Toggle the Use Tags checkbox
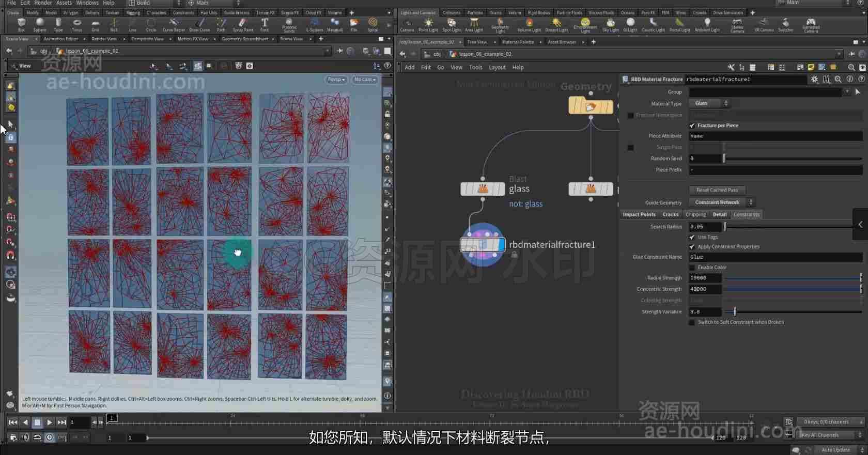The height and width of the screenshot is (455, 868). tap(692, 237)
